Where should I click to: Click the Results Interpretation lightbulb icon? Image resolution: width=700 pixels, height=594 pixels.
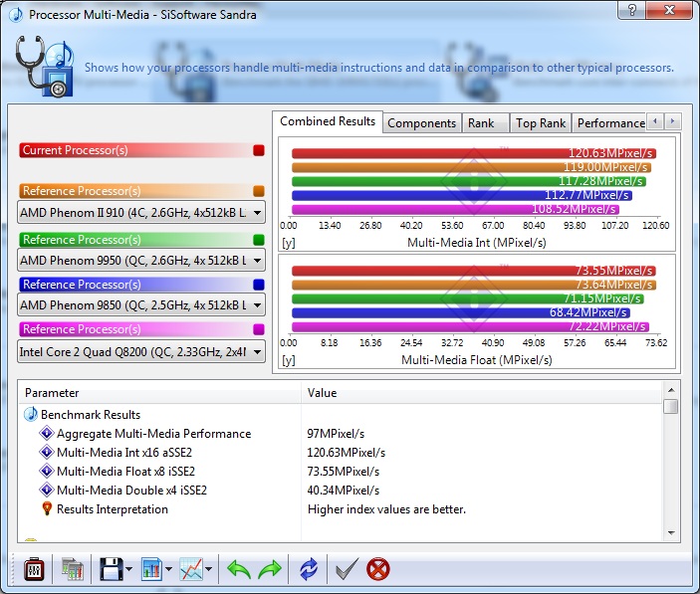[47, 508]
